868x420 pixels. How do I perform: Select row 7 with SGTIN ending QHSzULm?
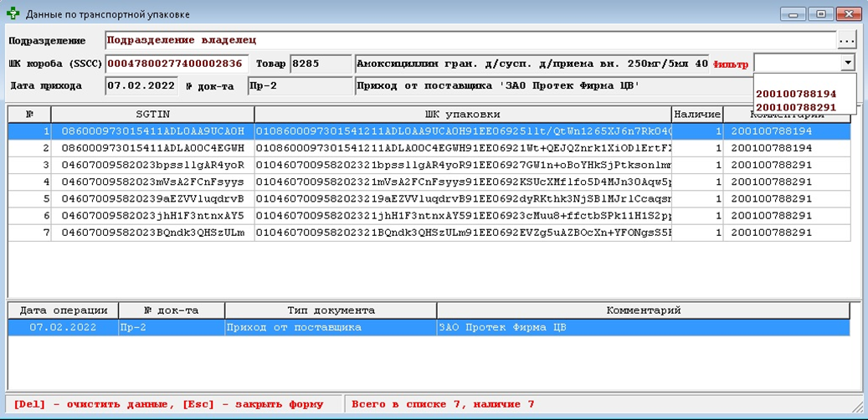[152, 232]
